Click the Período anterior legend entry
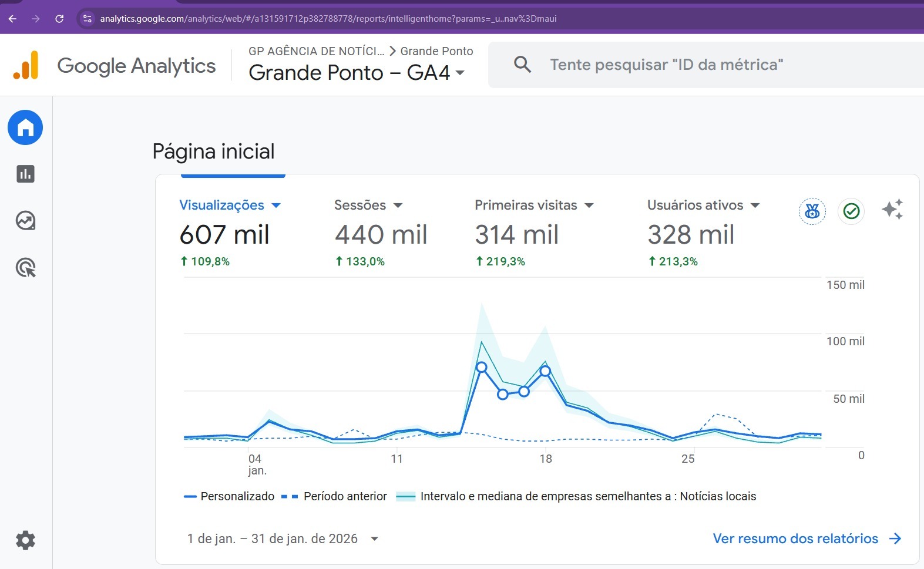 [334, 496]
